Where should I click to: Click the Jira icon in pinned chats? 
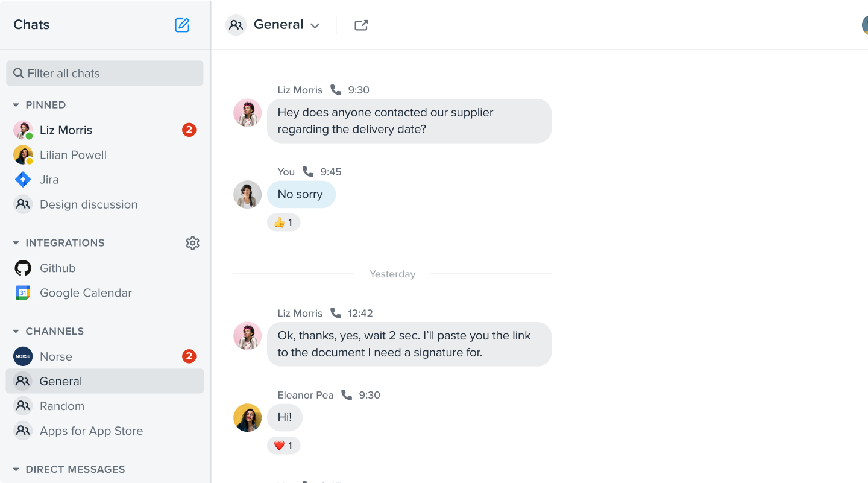click(x=22, y=179)
